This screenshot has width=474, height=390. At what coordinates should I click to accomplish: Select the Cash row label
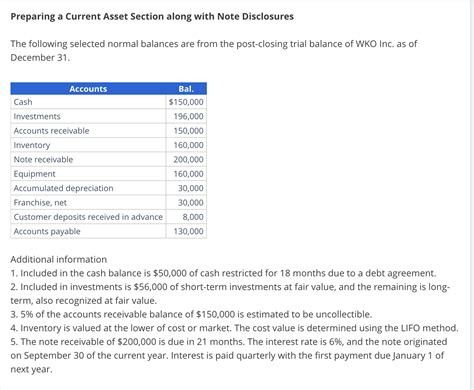[x=23, y=102]
